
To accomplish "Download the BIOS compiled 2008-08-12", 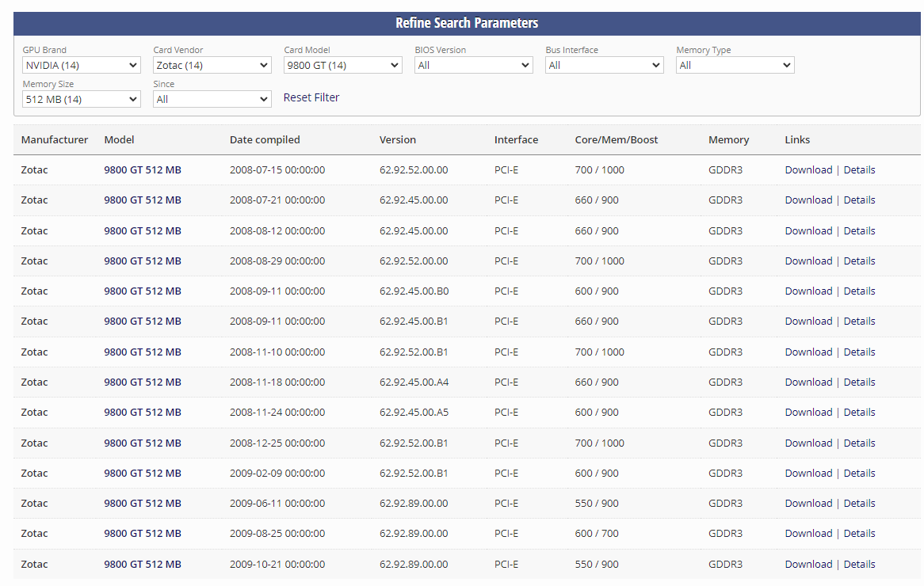I will [808, 231].
